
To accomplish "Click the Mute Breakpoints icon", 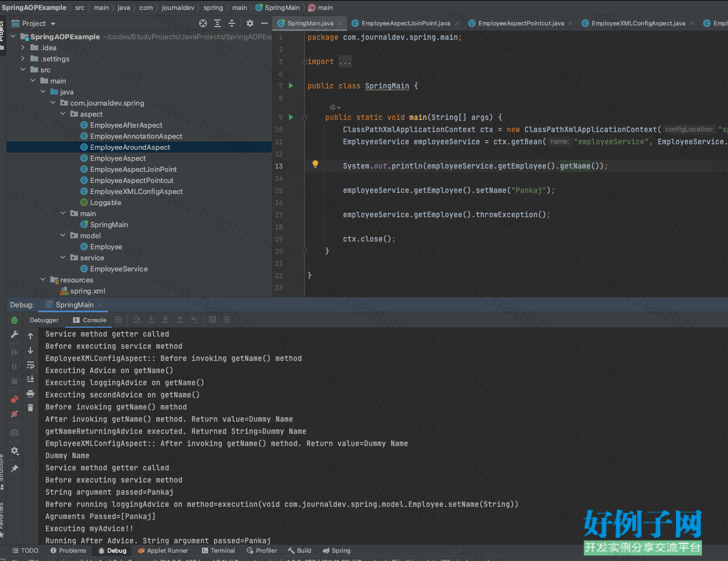I will point(14,414).
